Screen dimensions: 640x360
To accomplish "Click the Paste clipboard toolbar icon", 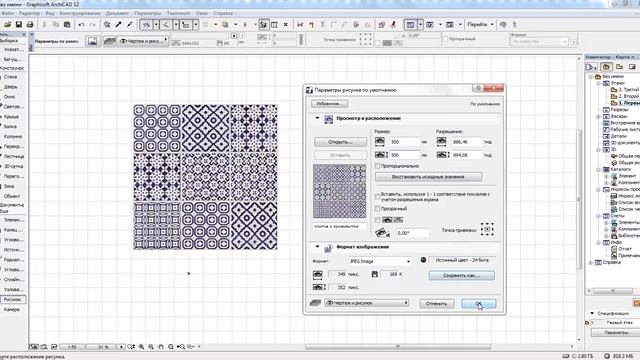I will point(67,25).
